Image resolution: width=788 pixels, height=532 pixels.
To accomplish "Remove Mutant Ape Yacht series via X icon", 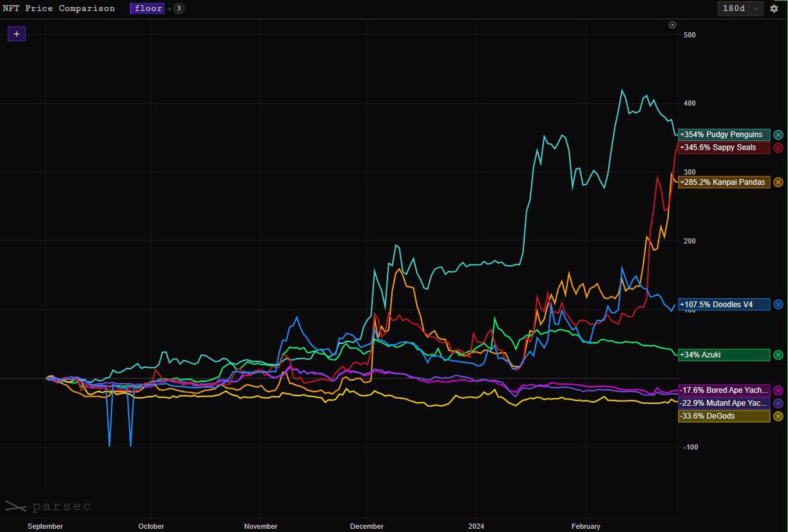I will 778,403.
